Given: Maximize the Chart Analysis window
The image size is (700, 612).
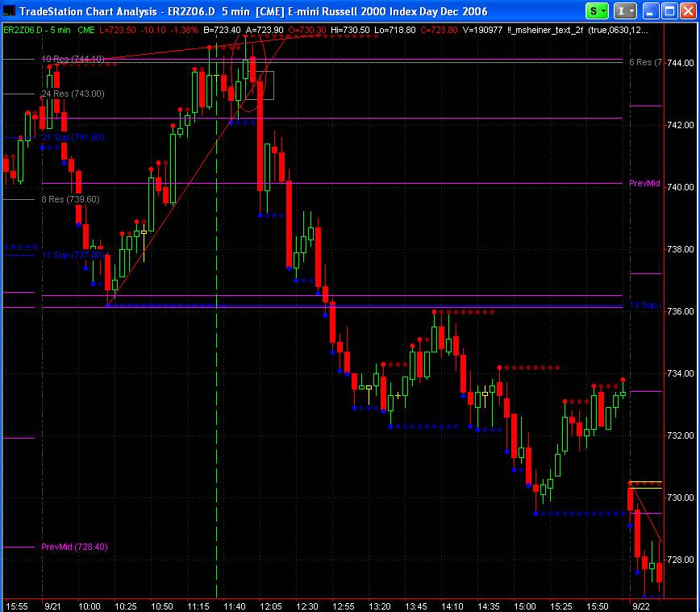Looking at the screenshot, I should click(x=669, y=10).
